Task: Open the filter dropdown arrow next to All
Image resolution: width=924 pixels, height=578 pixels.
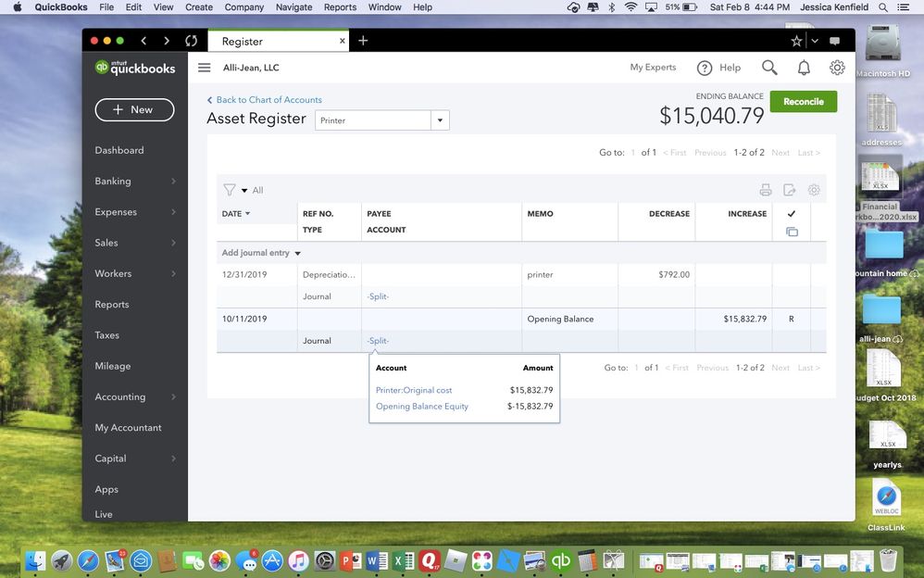Action: [x=244, y=191]
